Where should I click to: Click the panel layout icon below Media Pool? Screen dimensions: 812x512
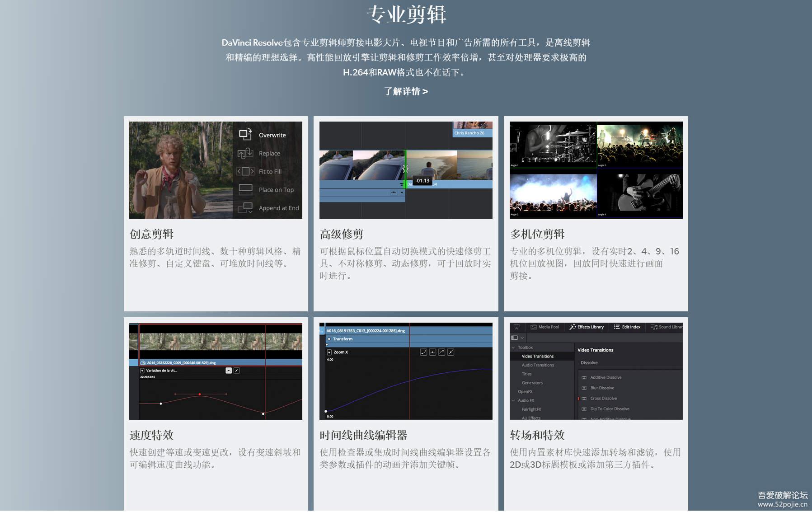514,338
